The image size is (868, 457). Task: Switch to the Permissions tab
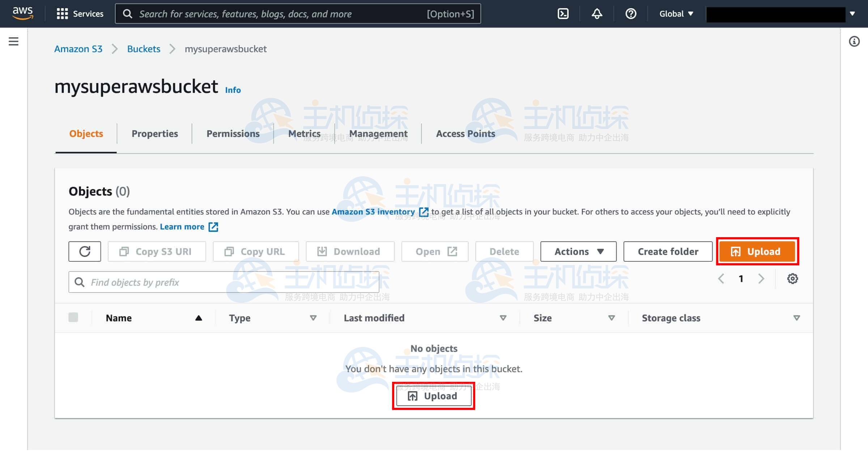[x=233, y=134]
